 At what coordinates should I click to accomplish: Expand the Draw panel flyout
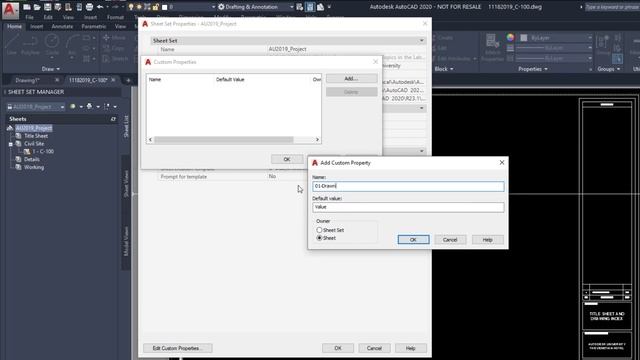pos(51,69)
